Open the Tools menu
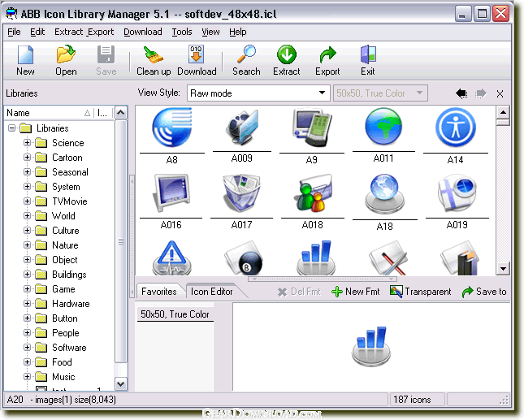This screenshot has height=420, width=524. 181,32
